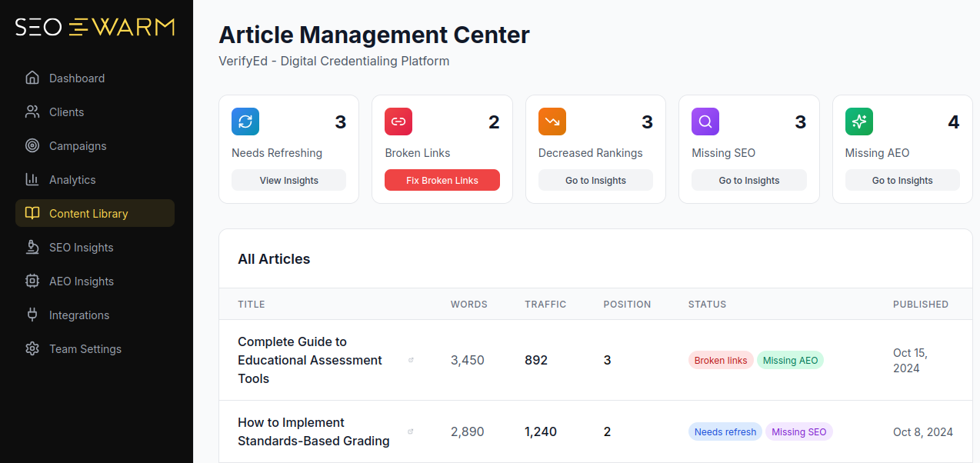Screen dimensions: 980x463
Task: Click the external link icon beside Educational Assessment article
Action: coord(411,359)
